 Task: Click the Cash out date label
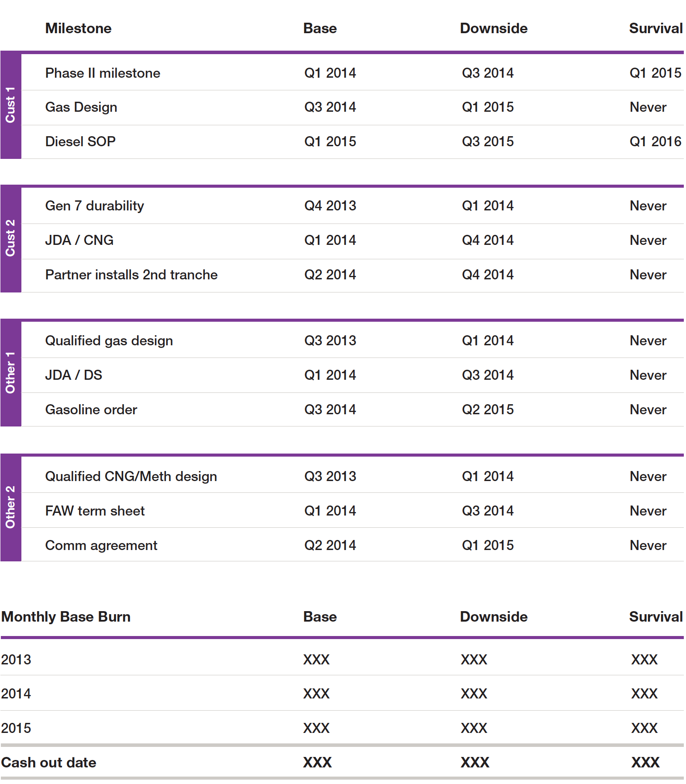[x=49, y=763]
